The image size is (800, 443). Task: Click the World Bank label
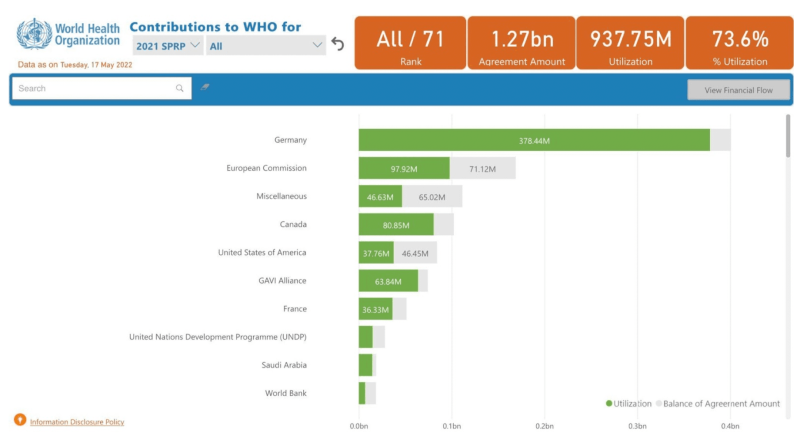click(x=286, y=393)
